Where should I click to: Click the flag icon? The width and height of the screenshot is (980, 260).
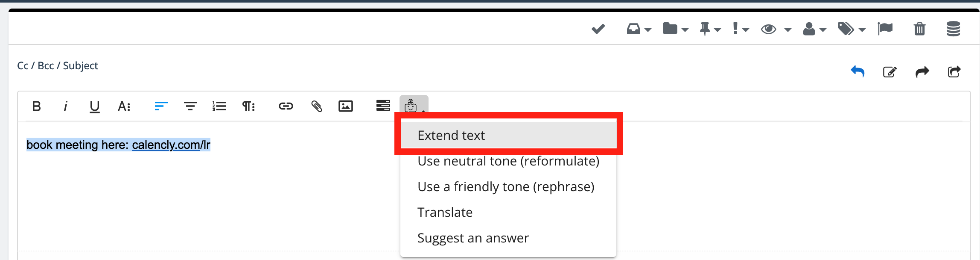click(x=885, y=29)
